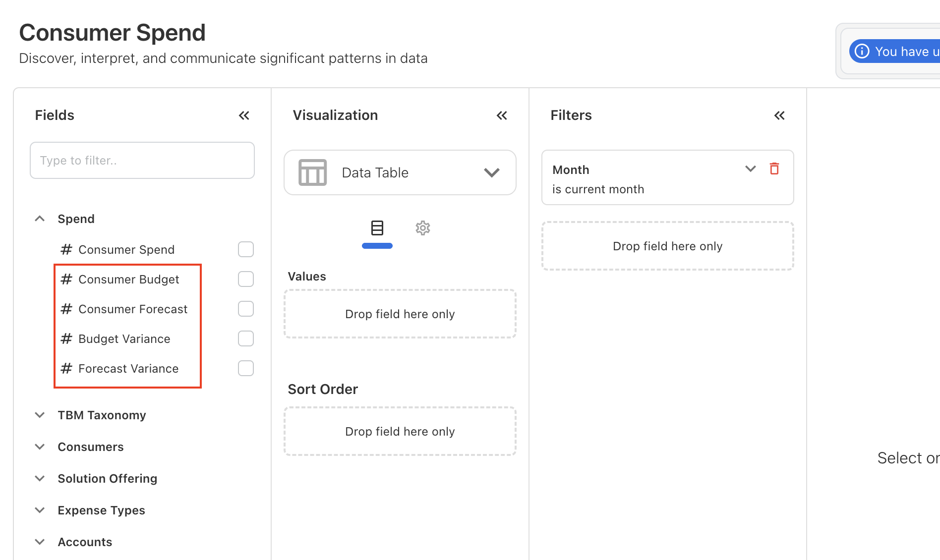This screenshot has width=940, height=560.
Task: Open visualization settings gear tab
Action: pyautogui.click(x=422, y=228)
